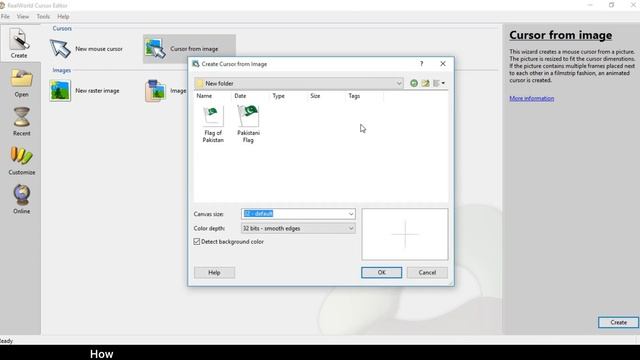This screenshot has height=360, width=640.
Task: Select the partially hidden Image option icon
Action: (x=156, y=91)
